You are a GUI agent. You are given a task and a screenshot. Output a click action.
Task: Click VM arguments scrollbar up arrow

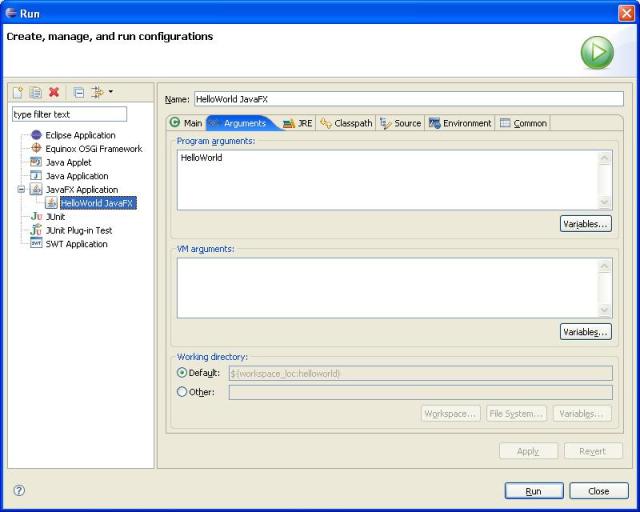pyautogui.click(x=604, y=266)
